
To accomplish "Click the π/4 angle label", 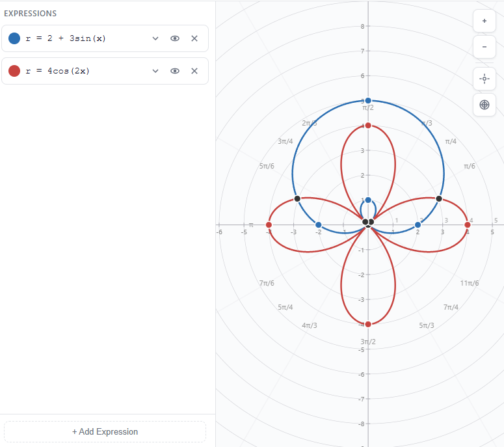I will coord(450,141).
